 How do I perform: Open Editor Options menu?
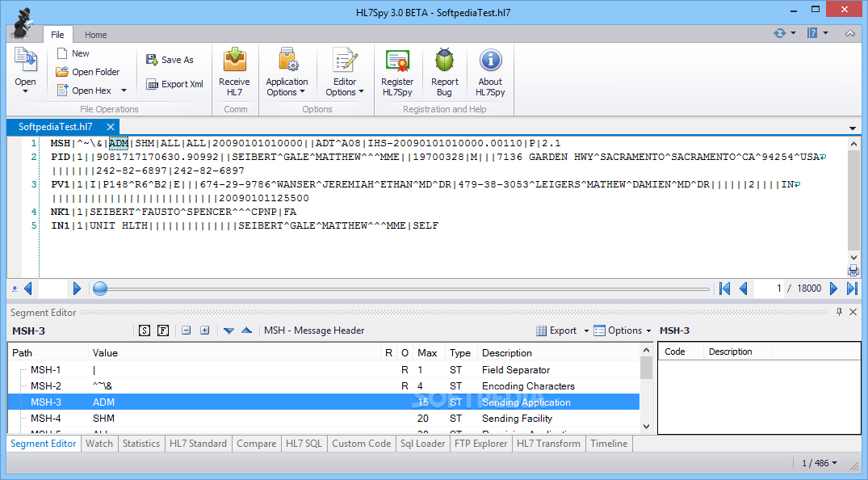(x=345, y=72)
